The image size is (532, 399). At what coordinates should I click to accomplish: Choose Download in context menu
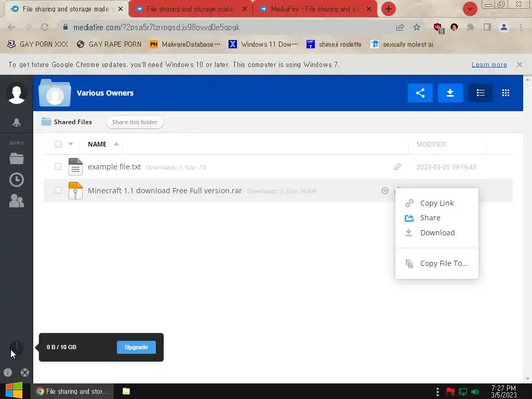pyautogui.click(x=436, y=233)
